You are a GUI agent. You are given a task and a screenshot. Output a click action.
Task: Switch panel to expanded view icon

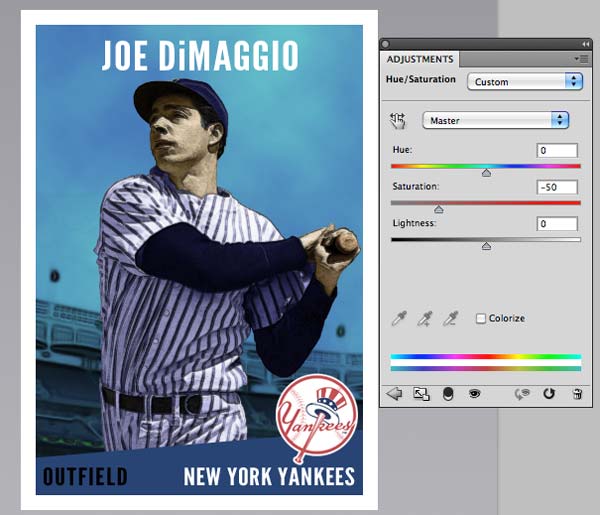coord(421,394)
